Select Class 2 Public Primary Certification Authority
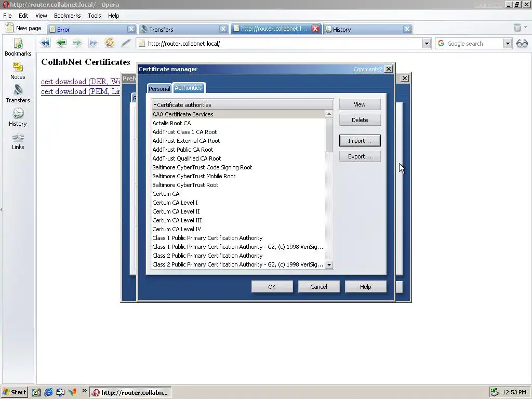 [x=238, y=256]
